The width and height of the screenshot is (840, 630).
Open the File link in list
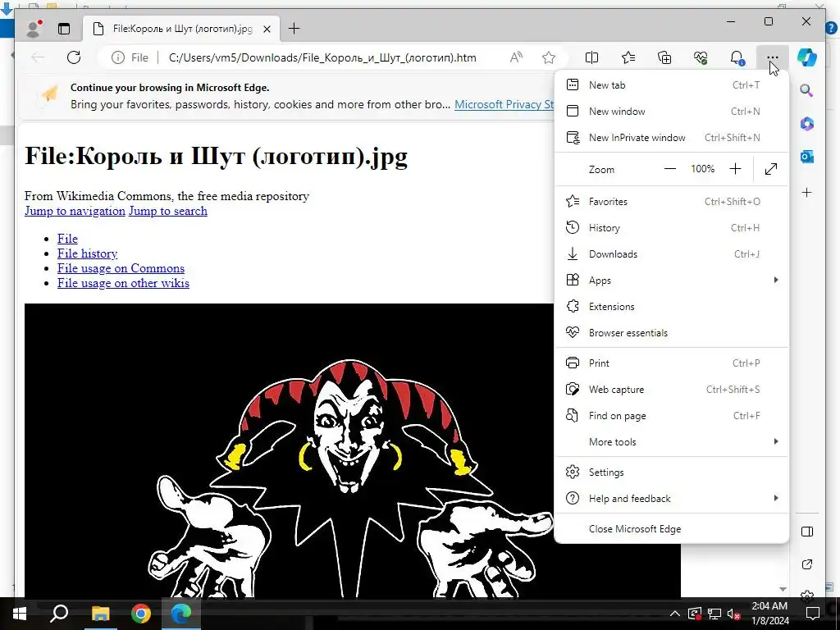[67, 239]
